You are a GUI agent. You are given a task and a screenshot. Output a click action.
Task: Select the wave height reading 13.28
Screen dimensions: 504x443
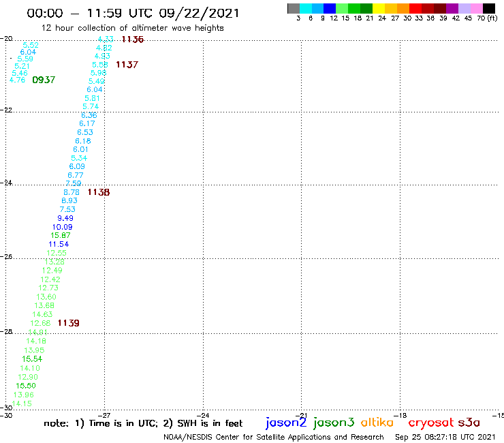click(54, 262)
